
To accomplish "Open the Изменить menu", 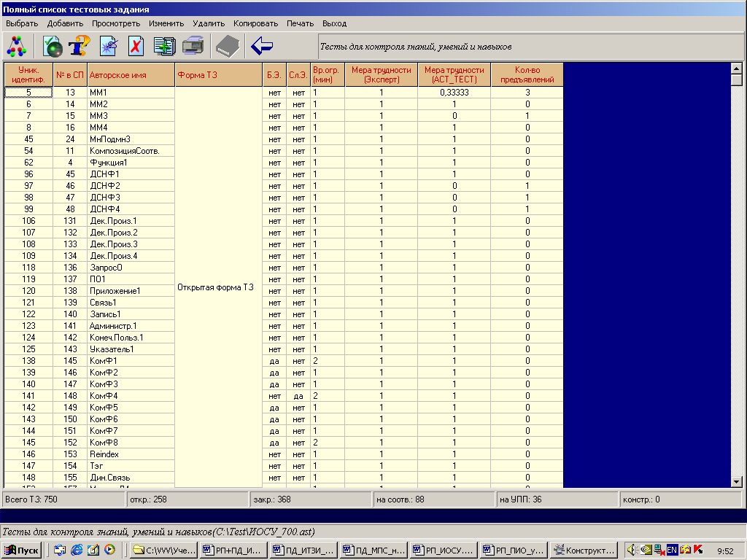I will tap(166, 23).
